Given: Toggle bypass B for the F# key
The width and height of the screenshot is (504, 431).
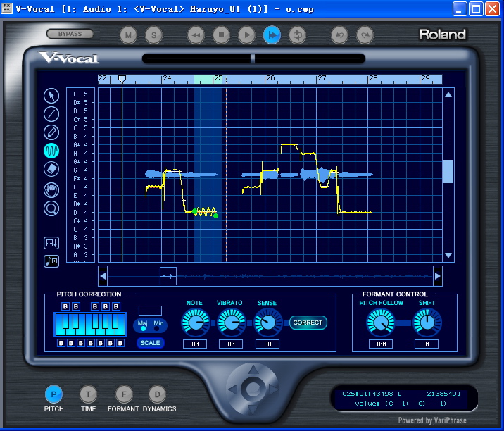Looking at the screenshot, I should pyautogui.click(x=95, y=306).
